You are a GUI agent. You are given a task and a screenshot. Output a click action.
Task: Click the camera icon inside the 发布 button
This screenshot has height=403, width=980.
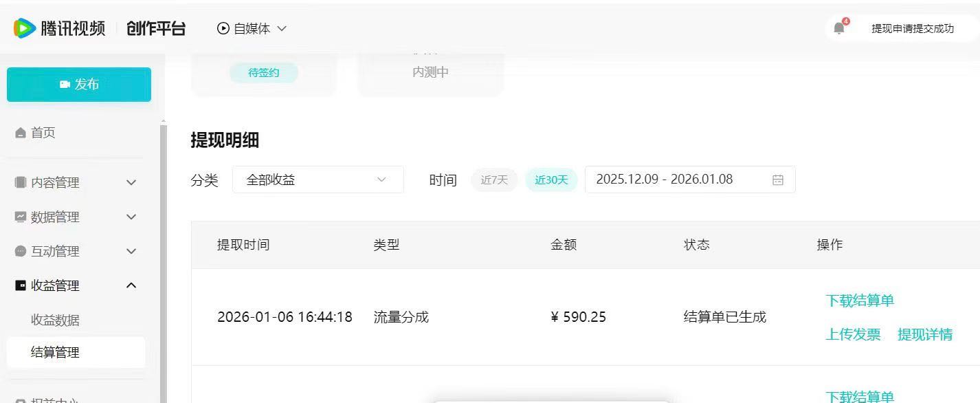point(64,84)
